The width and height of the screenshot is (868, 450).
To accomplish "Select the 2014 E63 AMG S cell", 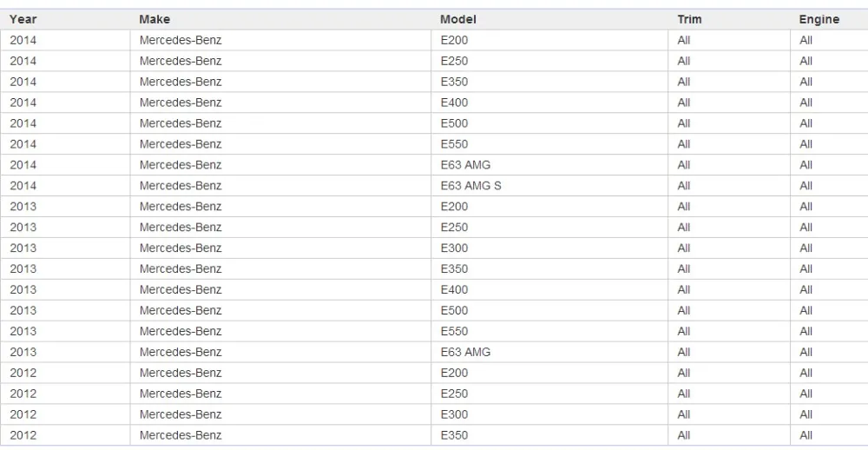I will (x=549, y=186).
